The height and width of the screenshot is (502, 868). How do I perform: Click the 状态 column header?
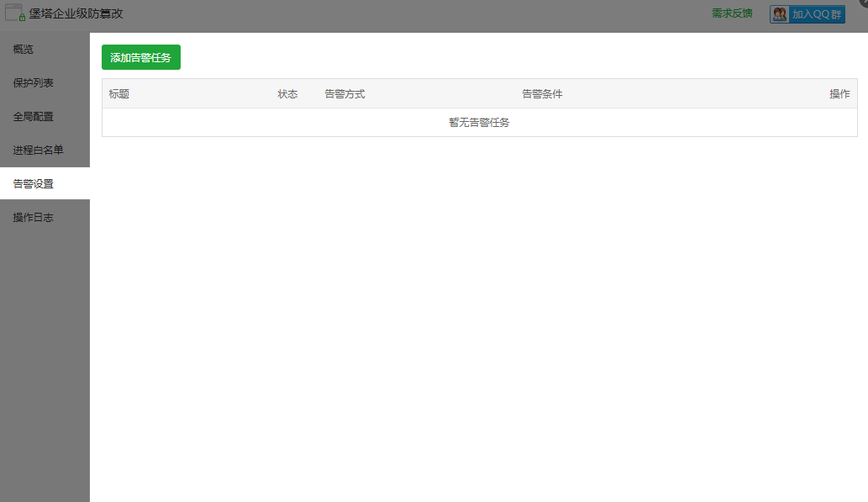click(x=287, y=94)
